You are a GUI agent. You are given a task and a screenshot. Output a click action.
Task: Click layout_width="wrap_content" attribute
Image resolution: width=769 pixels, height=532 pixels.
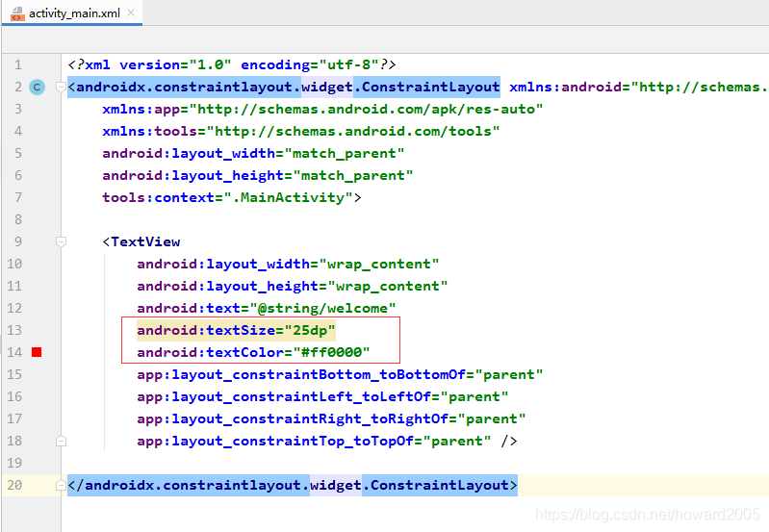[x=288, y=265]
